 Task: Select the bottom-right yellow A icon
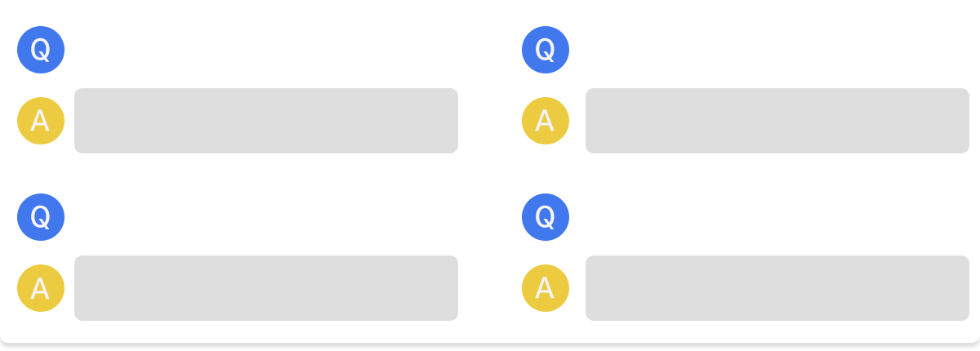tap(546, 288)
